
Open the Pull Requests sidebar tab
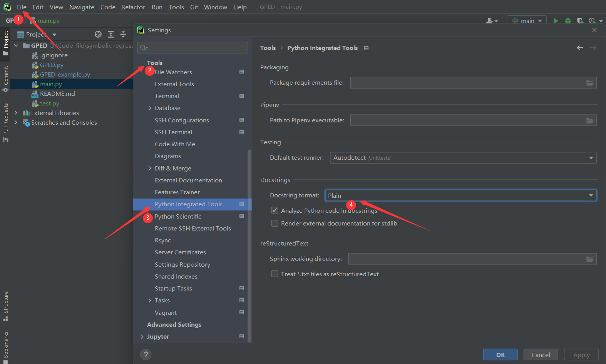[5, 122]
